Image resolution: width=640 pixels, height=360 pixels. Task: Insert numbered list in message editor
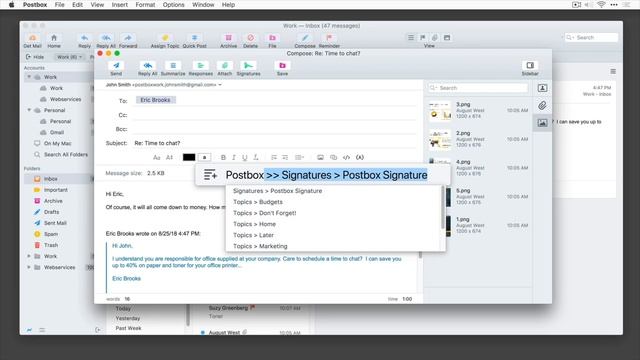pos(285,158)
